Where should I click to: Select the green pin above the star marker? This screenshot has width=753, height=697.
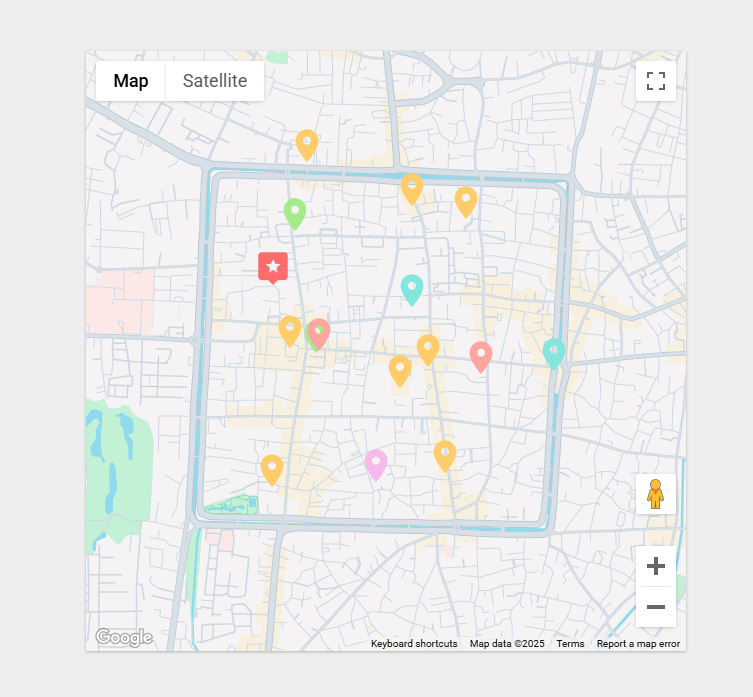(295, 214)
